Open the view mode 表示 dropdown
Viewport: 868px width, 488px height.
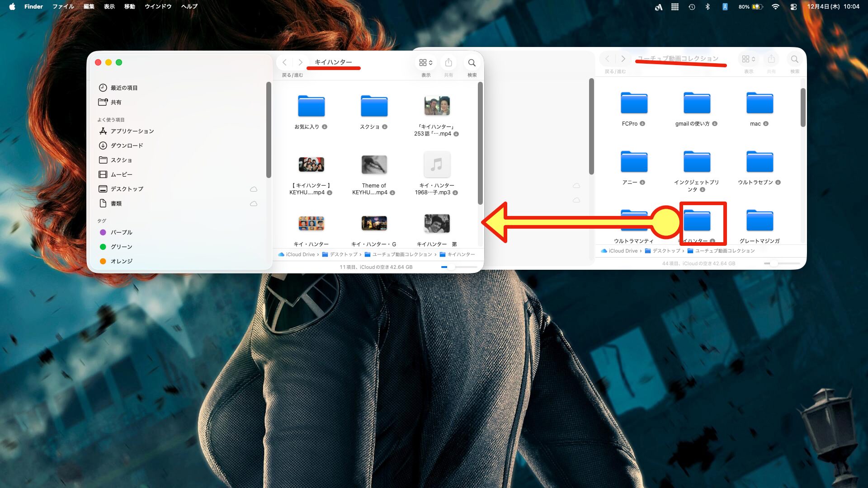[425, 63]
